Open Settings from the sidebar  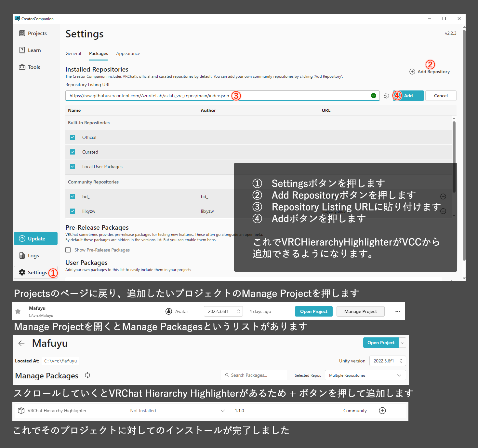(36, 272)
